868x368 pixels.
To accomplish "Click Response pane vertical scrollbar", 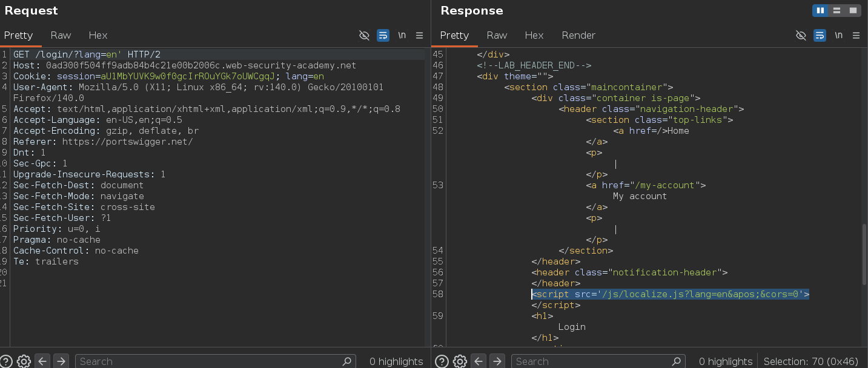I will pos(864,254).
